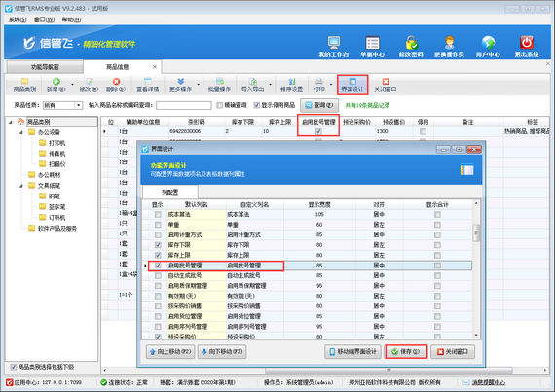The image size is (555, 392).
Task: Uncheck display box for 库存下限 row
Action: point(158,245)
